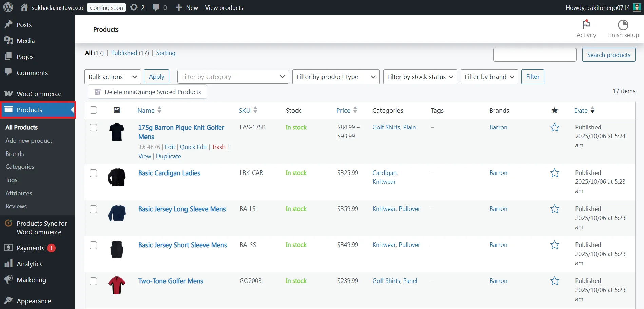Expand the Filter by product type dropdown
644x309 pixels.
point(335,77)
